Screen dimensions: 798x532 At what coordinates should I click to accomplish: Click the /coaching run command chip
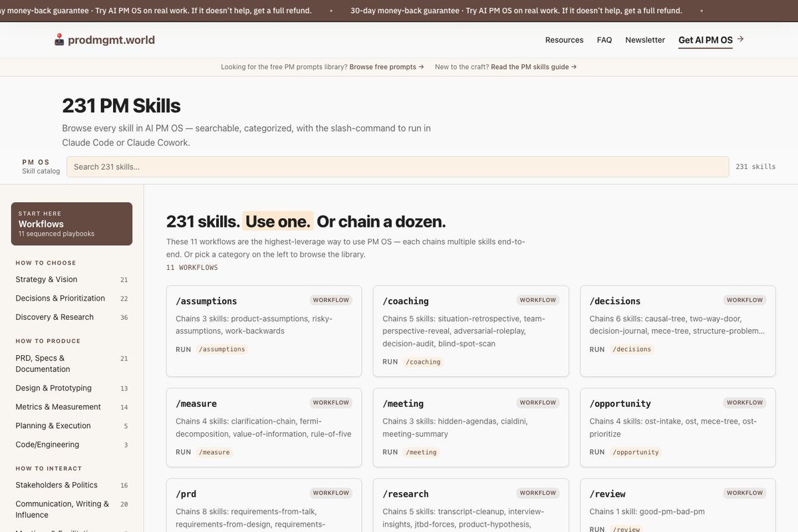[x=424, y=362]
